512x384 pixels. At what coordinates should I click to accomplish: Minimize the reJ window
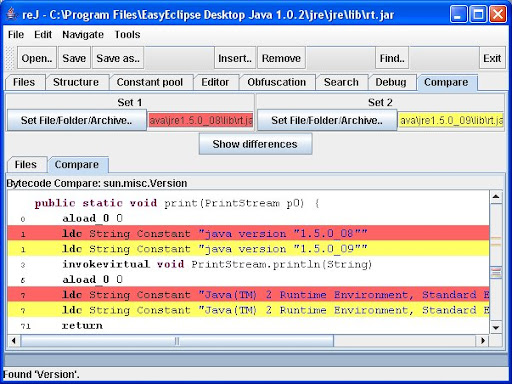point(459,14)
